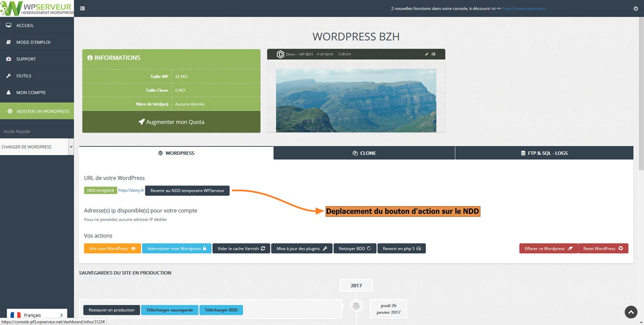
Task: Click the 0 MO Taille Clone value
Action: click(180, 90)
